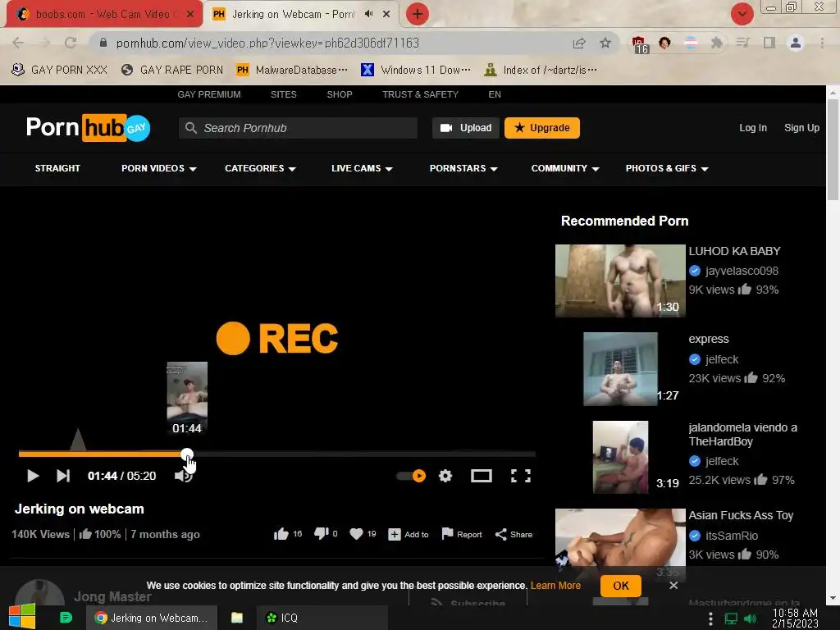The height and width of the screenshot is (630, 840).
Task: Click the Sign Up link
Action: point(801,128)
